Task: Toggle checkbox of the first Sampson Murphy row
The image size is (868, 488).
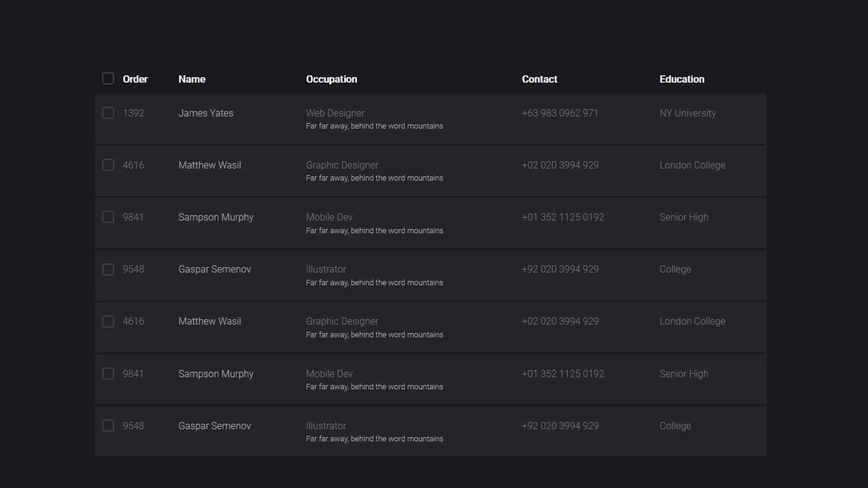Action: click(x=108, y=217)
